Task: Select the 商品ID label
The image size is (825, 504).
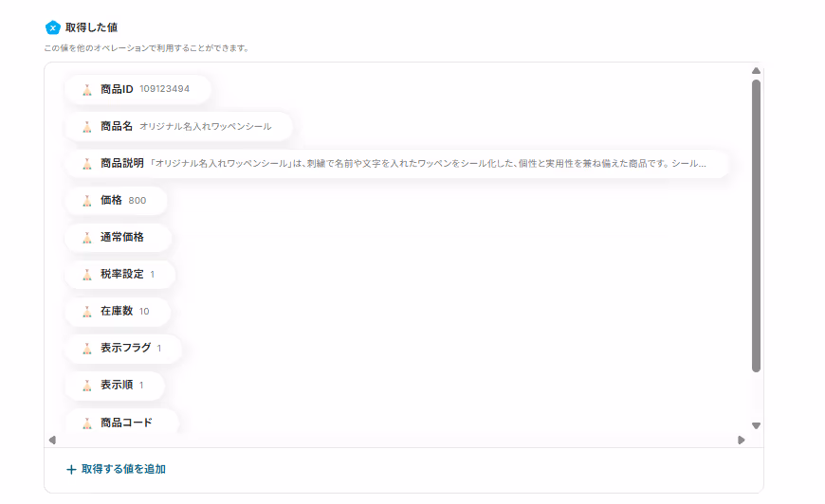Action: (x=117, y=89)
